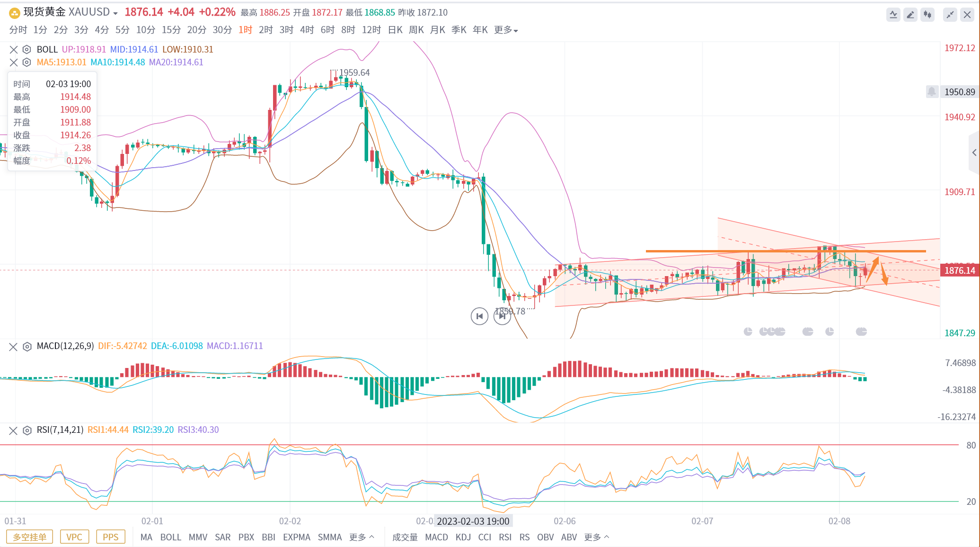
Task: Toggle the VPC button
Action: 74,537
